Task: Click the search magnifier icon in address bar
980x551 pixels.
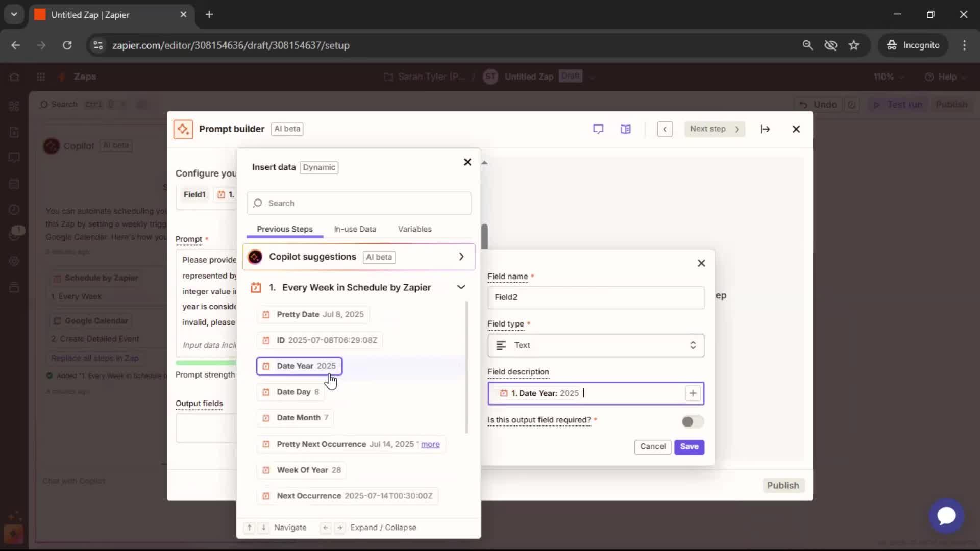Action: [x=807, y=45]
